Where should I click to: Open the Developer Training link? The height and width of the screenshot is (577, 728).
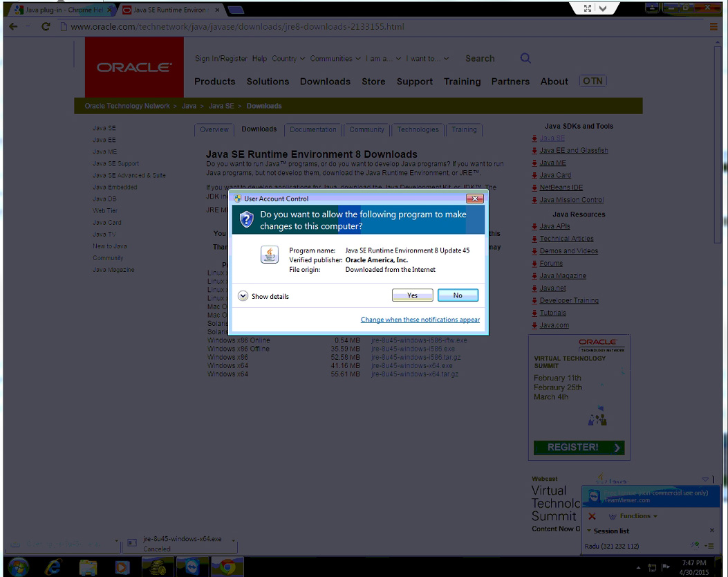(569, 300)
